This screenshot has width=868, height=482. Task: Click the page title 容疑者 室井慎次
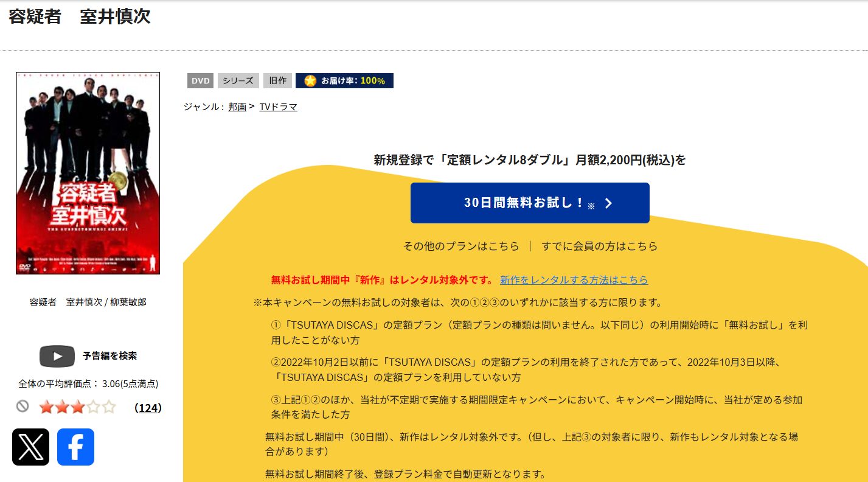[80, 16]
